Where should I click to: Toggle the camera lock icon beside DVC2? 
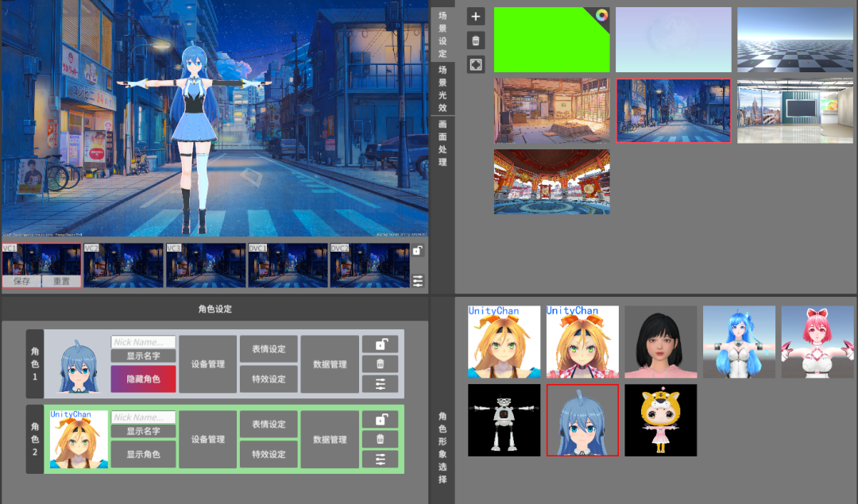(418, 251)
